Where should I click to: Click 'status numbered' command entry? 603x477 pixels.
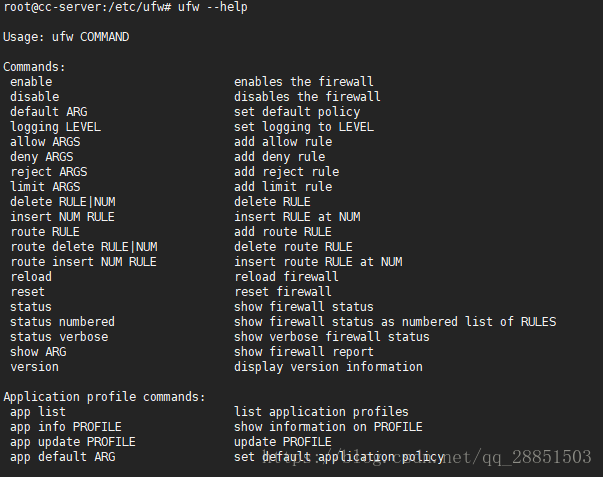tap(62, 322)
